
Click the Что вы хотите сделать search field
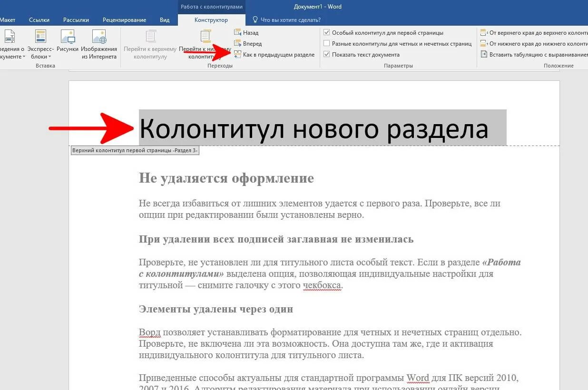(x=290, y=20)
